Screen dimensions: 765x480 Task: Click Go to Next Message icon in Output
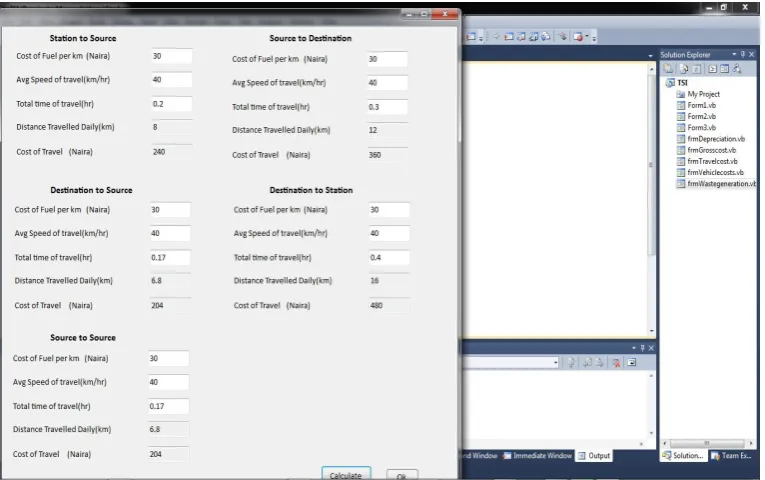pyautogui.click(x=600, y=362)
